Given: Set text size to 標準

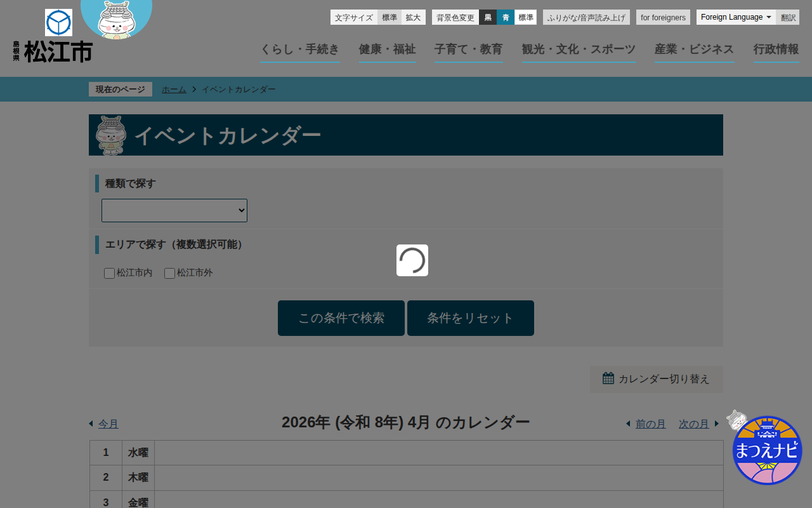Looking at the screenshot, I should (390, 17).
